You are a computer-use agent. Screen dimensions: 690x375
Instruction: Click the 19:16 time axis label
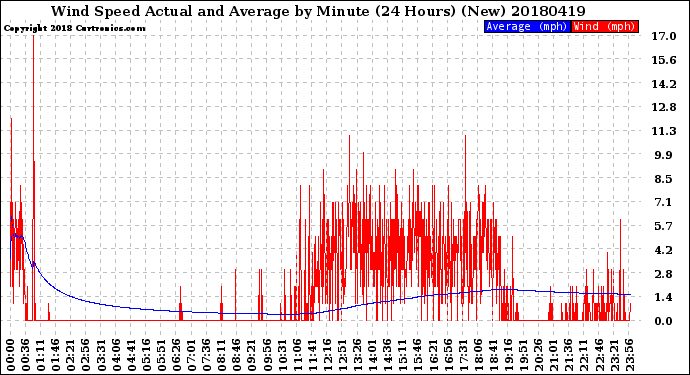coord(508,355)
